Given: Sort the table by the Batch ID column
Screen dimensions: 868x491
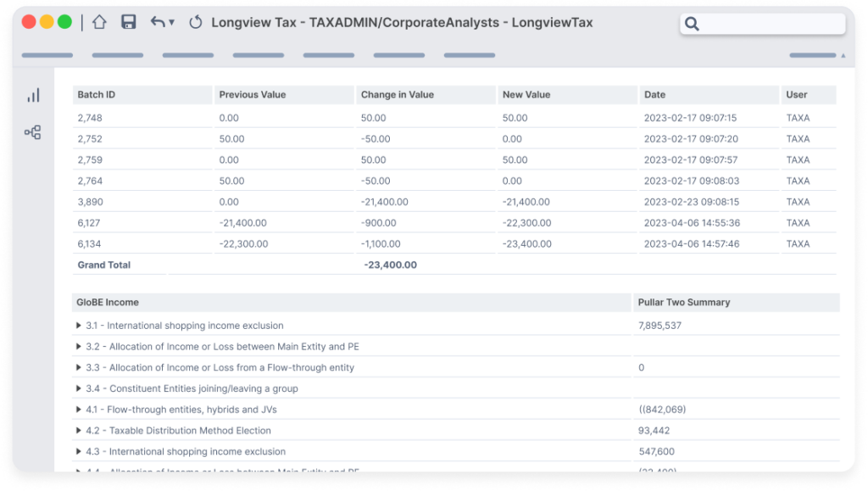Looking at the screenshot, I should point(94,94).
